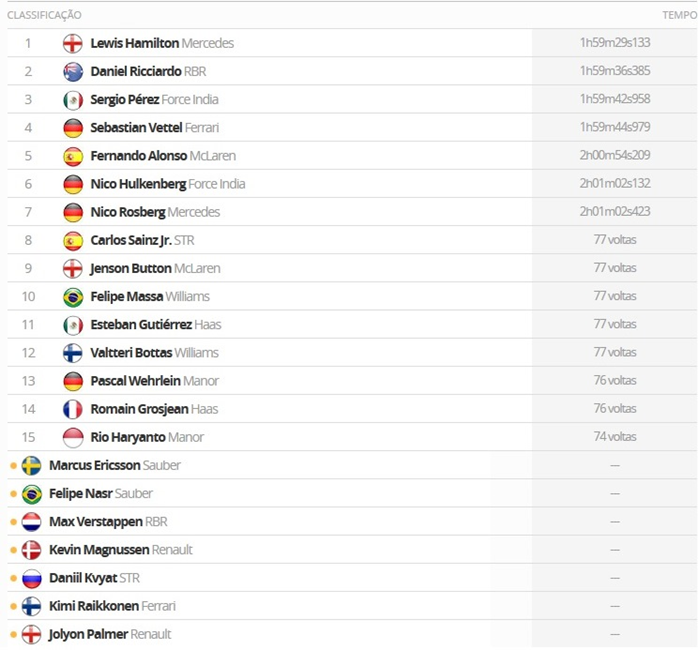Click the Spanish flag beside Fernando Alonso

point(73,156)
